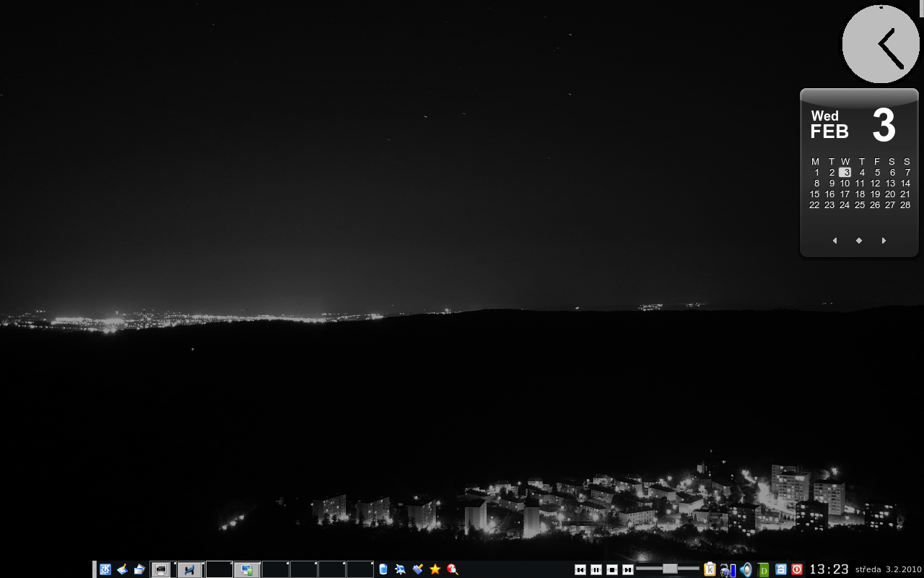Switch to pager desktop showing blue X icon

click(x=190, y=569)
